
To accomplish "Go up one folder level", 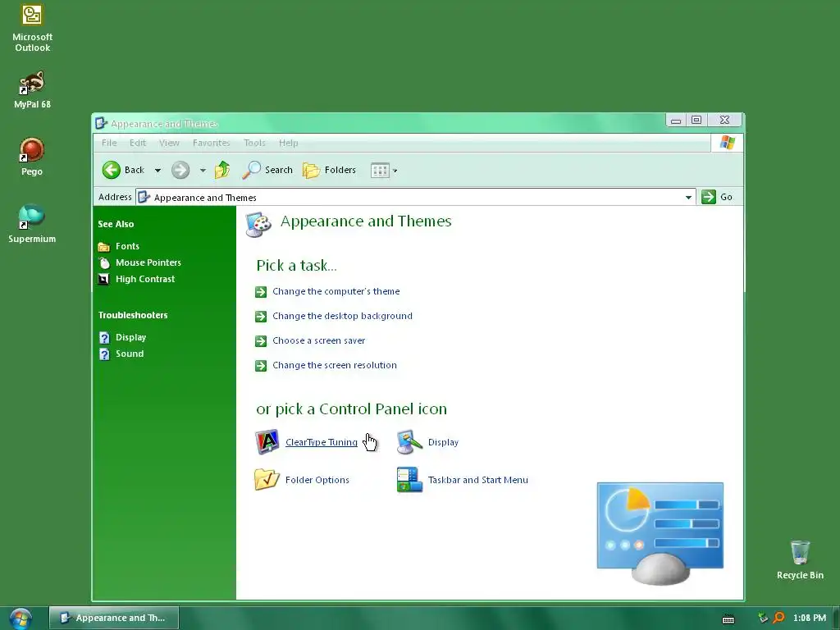I will click(222, 170).
